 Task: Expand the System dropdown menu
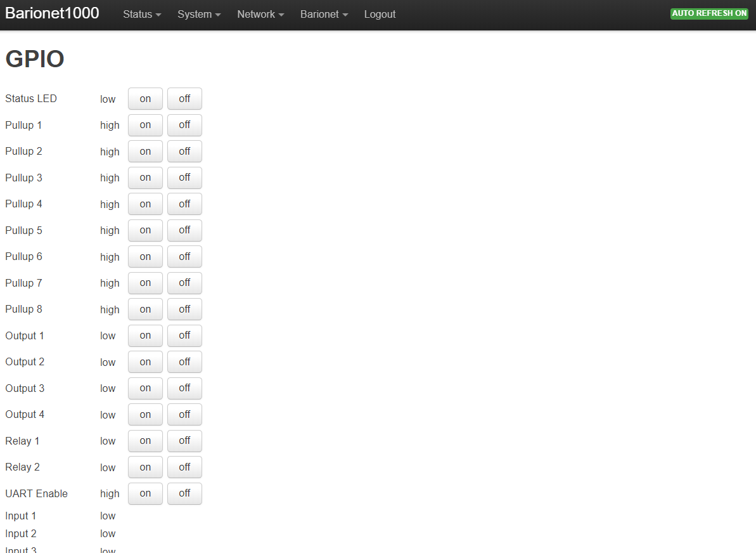(x=199, y=15)
